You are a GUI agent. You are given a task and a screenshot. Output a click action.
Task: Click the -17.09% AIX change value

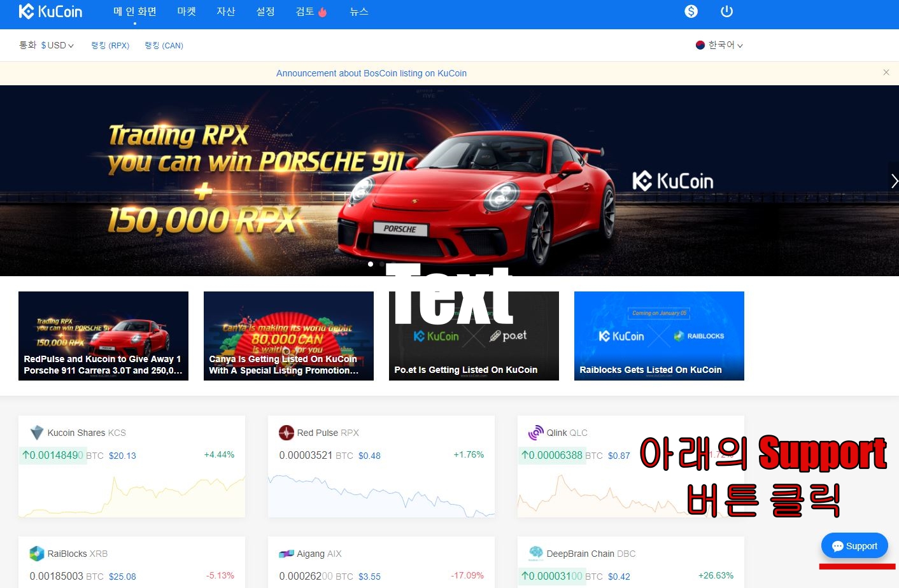tap(467, 575)
